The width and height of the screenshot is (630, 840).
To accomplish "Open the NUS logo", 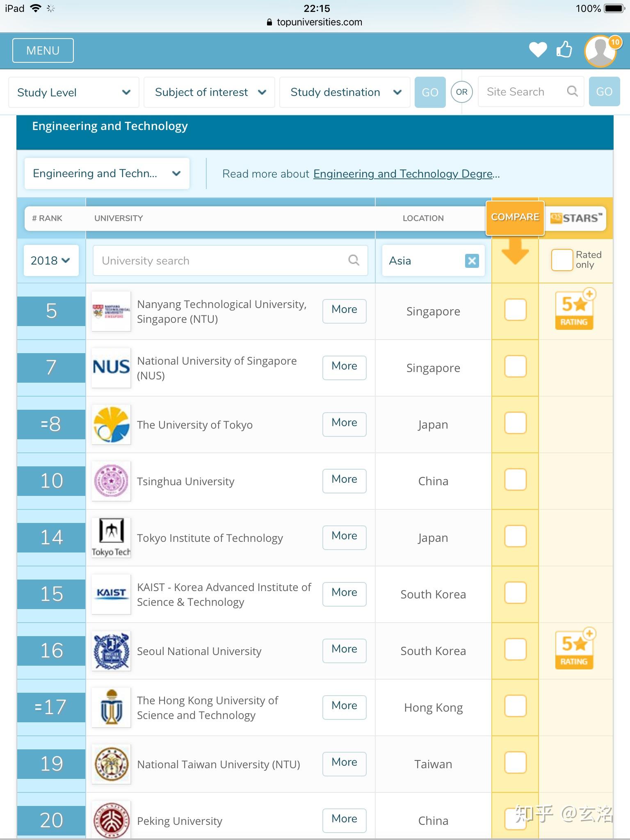I will click(x=111, y=368).
